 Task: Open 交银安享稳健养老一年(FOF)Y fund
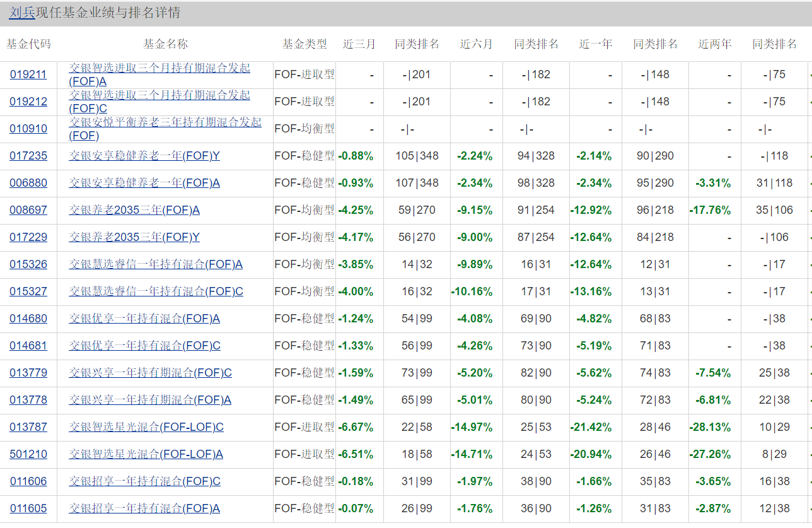[144, 156]
